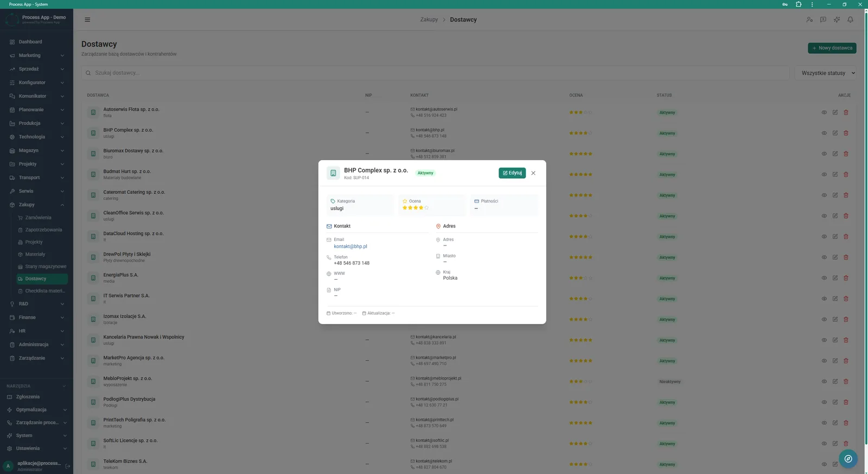View details of EnergiaPlus S.A. row
The width and height of the screenshot is (868, 474).
click(824, 278)
